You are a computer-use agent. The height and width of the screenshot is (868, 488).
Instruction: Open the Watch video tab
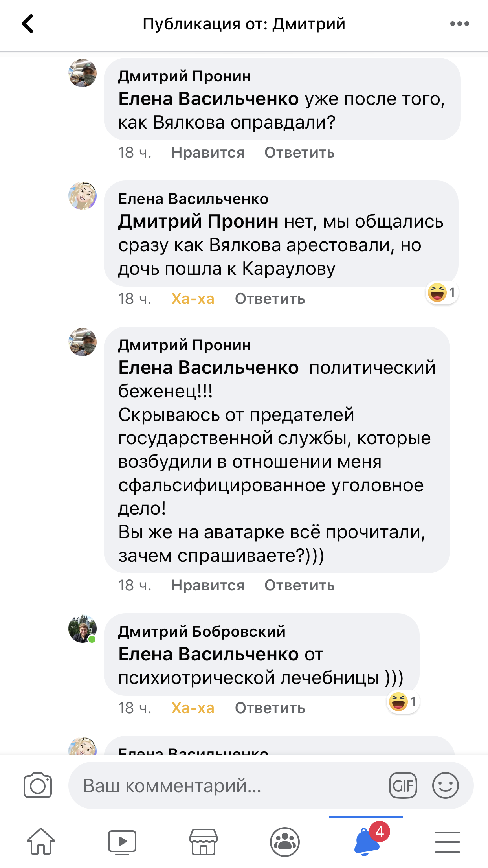pos(122,842)
